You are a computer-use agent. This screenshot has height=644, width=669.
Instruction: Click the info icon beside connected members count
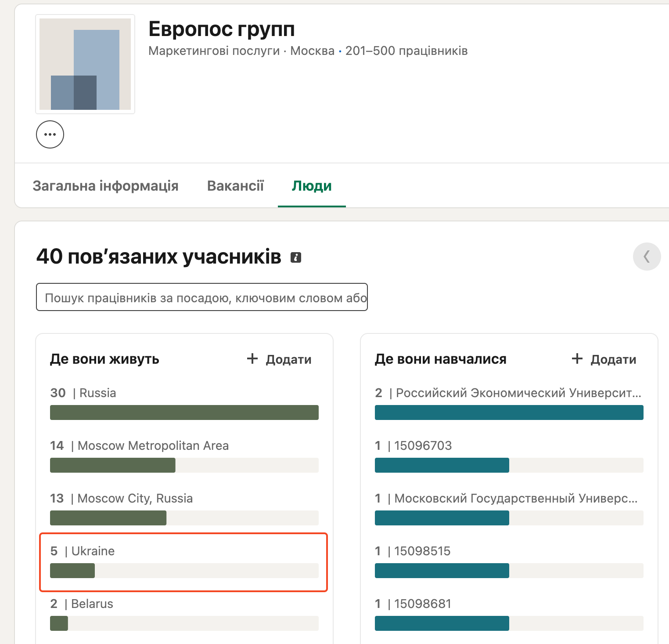coord(296,257)
